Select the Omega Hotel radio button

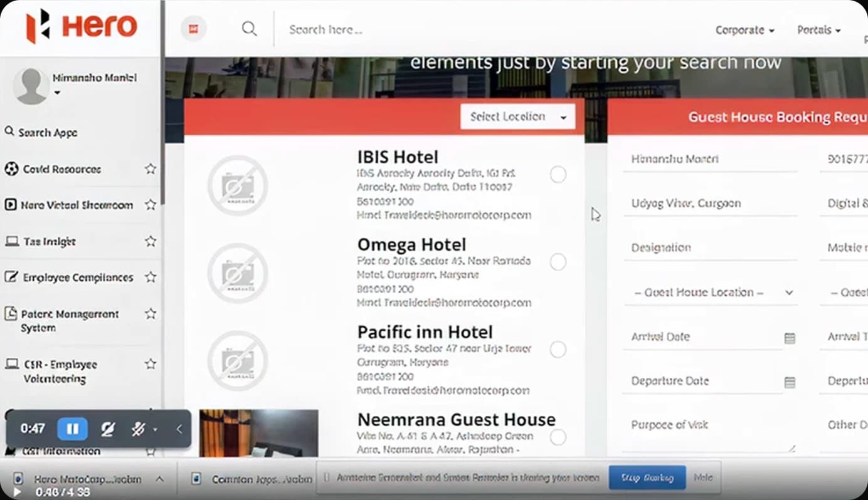coord(558,262)
